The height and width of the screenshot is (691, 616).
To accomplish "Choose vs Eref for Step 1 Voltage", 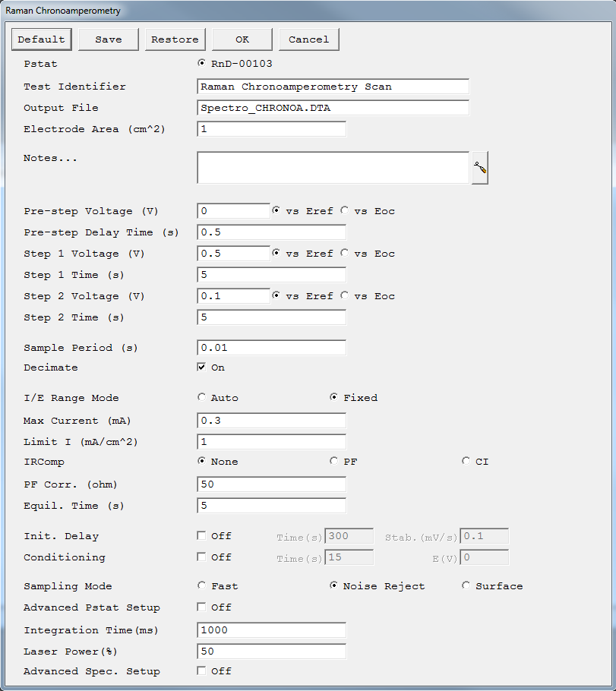I will tap(276, 253).
